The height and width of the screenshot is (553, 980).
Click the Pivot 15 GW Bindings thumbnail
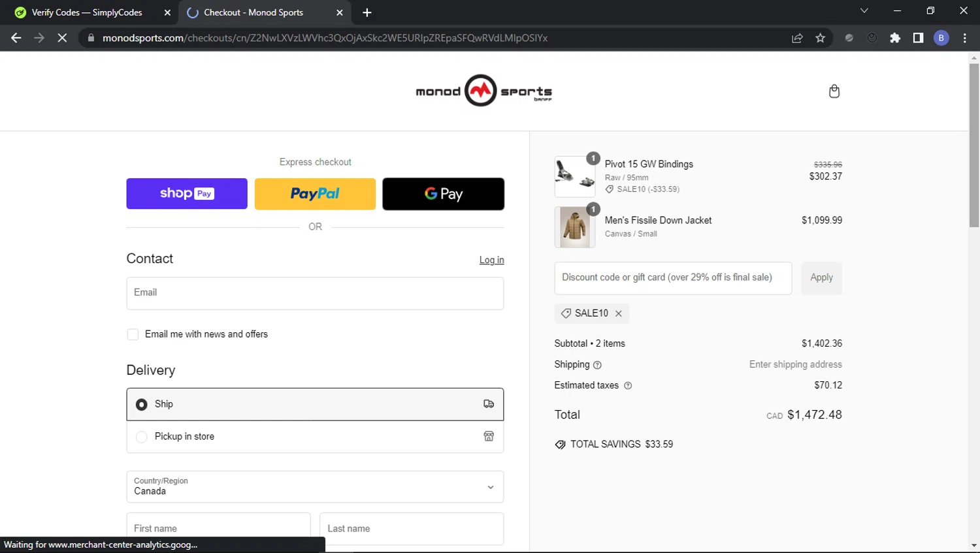coord(575,176)
